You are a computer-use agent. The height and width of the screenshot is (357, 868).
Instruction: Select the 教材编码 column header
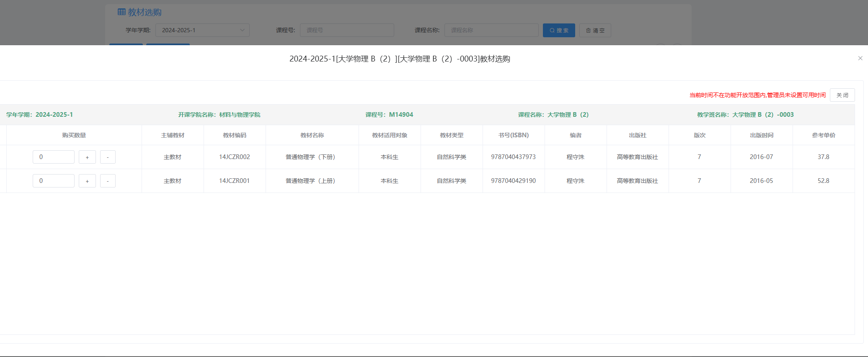(x=235, y=135)
